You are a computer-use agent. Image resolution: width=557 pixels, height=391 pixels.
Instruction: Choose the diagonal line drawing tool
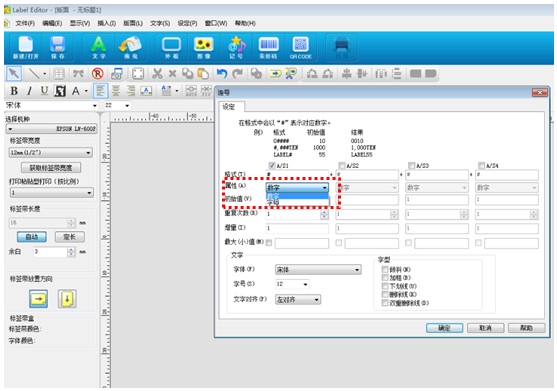coord(34,74)
